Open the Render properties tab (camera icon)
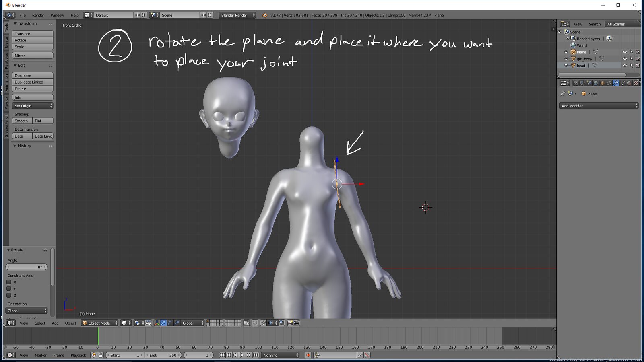This screenshot has height=362, width=644. click(x=576, y=83)
